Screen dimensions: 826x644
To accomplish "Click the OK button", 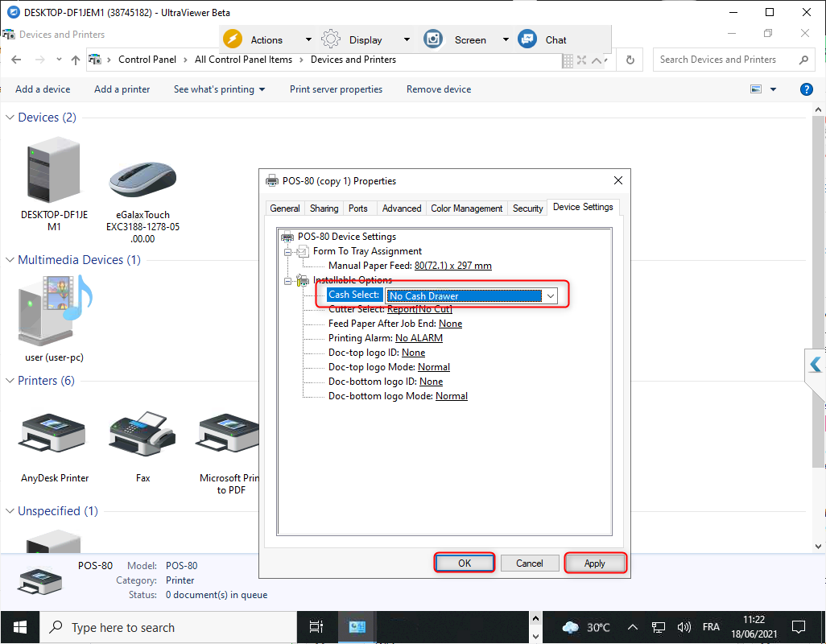I will (x=464, y=563).
